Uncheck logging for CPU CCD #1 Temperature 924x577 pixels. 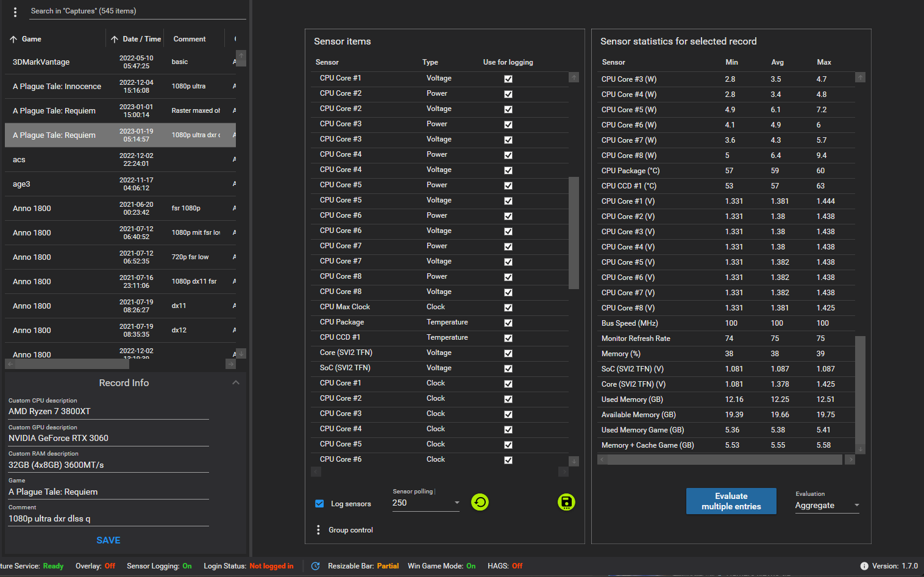coord(508,338)
